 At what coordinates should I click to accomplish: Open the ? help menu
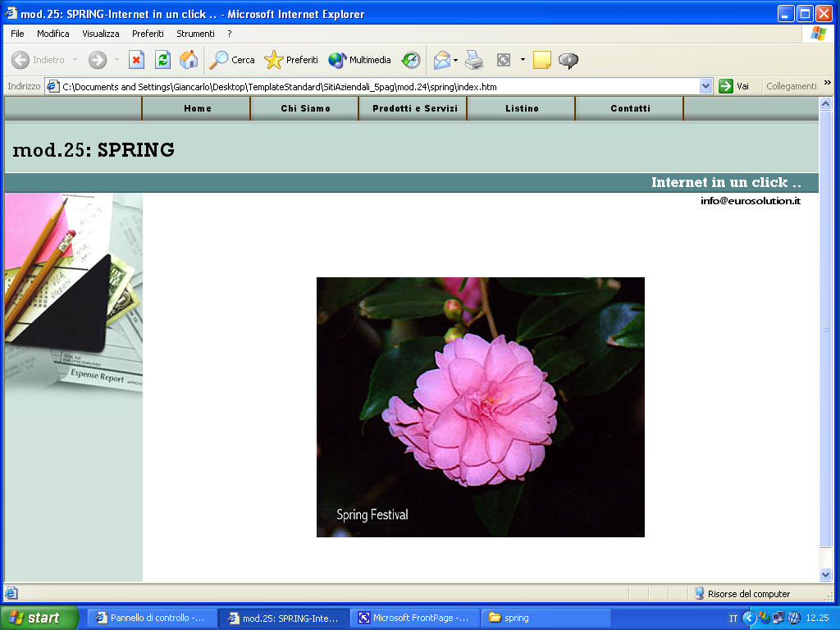[230, 34]
